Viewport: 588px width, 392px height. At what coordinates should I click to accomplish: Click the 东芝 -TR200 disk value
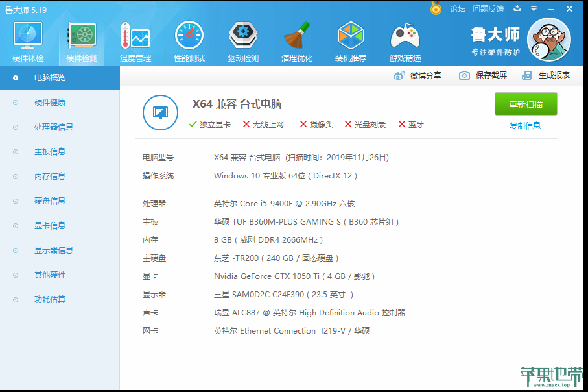point(276,258)
